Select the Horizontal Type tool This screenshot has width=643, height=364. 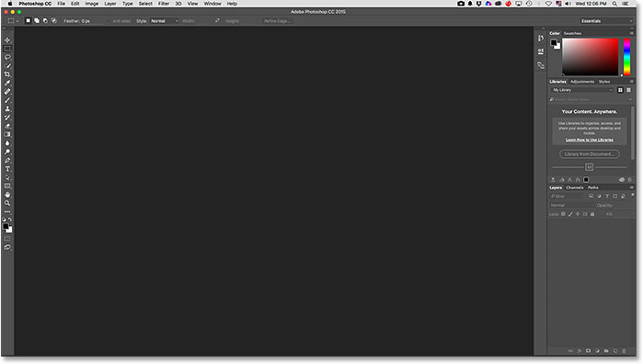7,169
